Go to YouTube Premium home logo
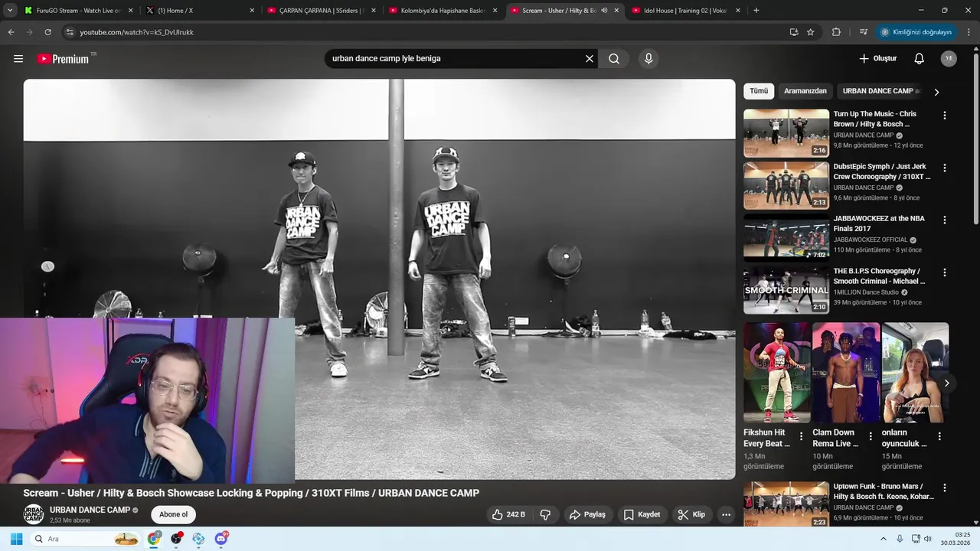The height and width of the screenshot is (551, 980). coord(63,59)
